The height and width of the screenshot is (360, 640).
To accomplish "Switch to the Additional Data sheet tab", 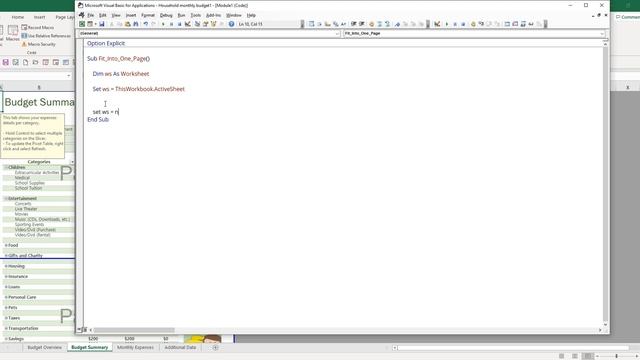I will tap(180, 347).
